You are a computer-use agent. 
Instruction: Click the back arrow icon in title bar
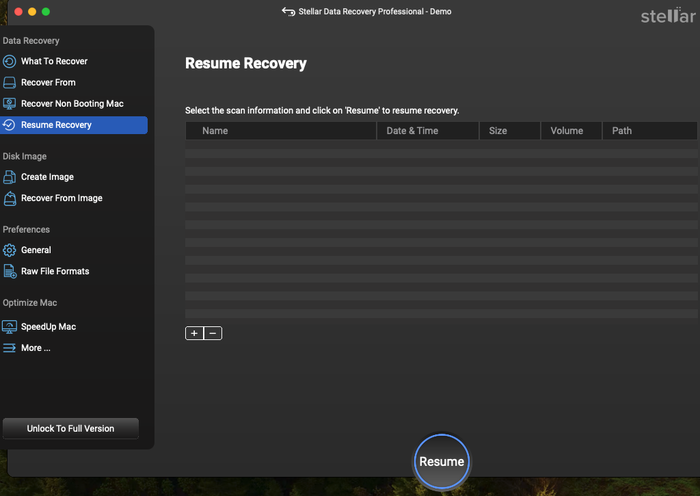(288, 12)
